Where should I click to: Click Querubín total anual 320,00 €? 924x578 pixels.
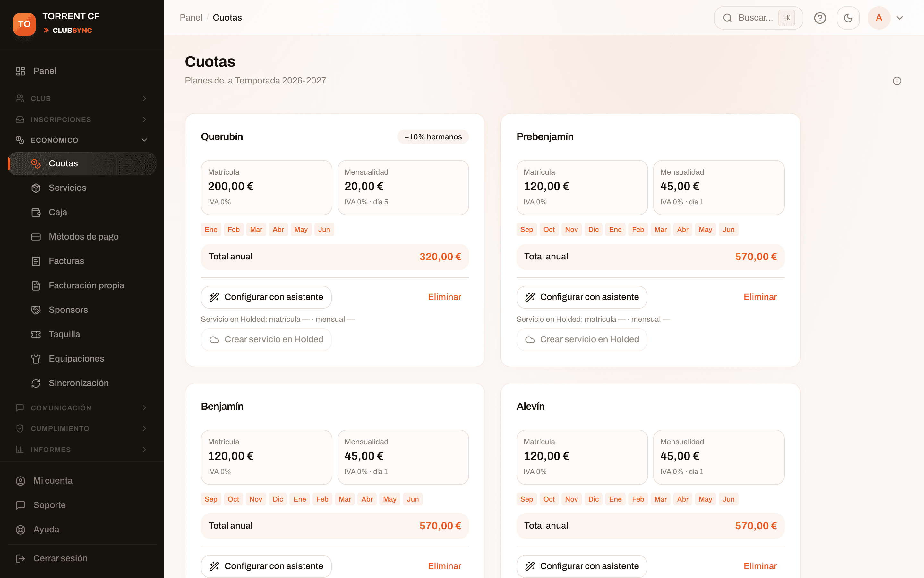point(335,257)
